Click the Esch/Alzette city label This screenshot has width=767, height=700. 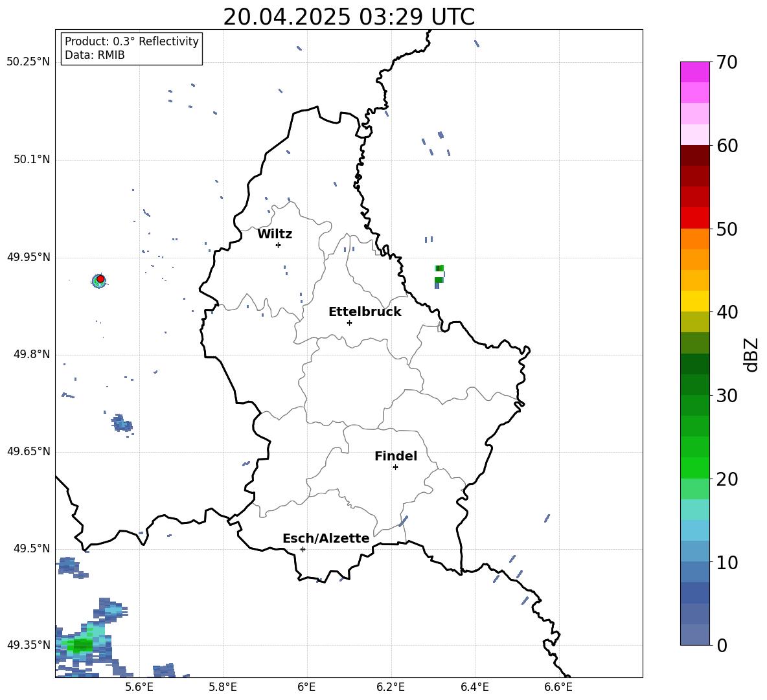[326, 538]
